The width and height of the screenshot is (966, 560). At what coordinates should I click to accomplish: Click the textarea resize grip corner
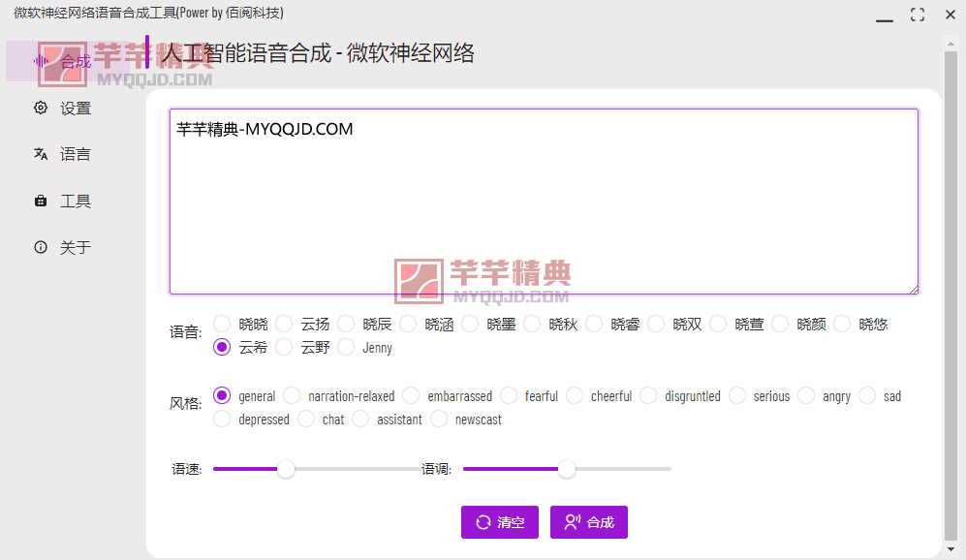pos(913,290)
